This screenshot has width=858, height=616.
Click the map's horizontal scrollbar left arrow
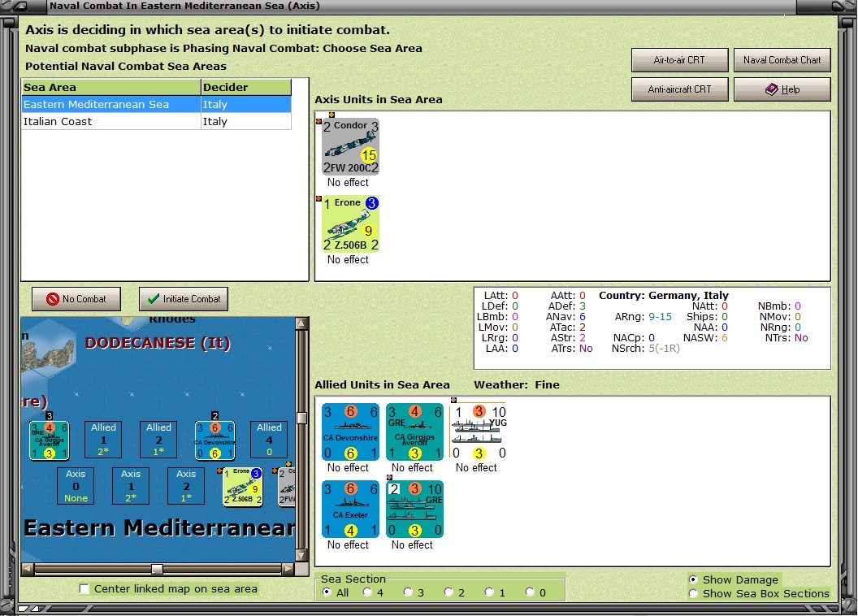pyautogui.click(x=27, y=569)
